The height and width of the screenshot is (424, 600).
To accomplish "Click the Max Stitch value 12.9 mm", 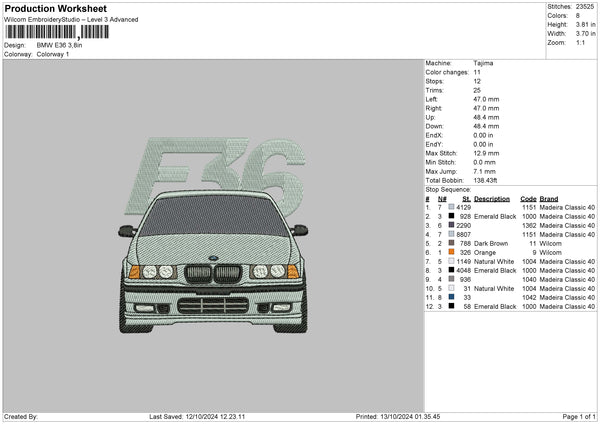I will pyautogui.click(x=486, y=153).
